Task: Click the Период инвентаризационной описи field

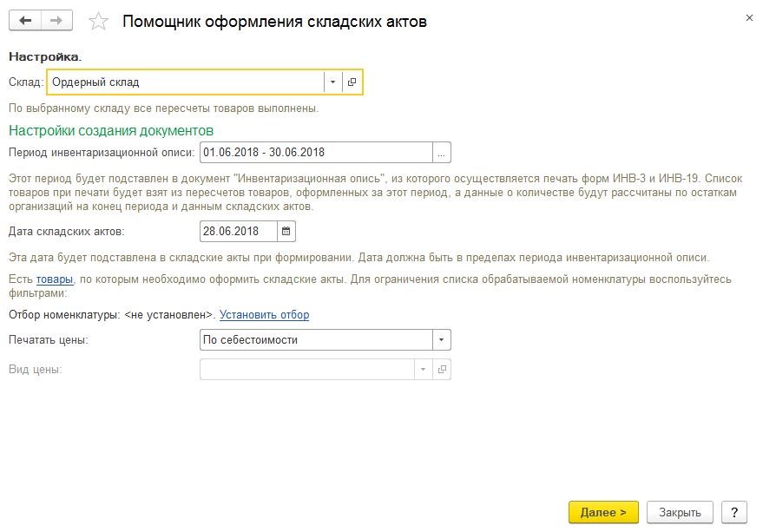Action: tap(316, 153)
